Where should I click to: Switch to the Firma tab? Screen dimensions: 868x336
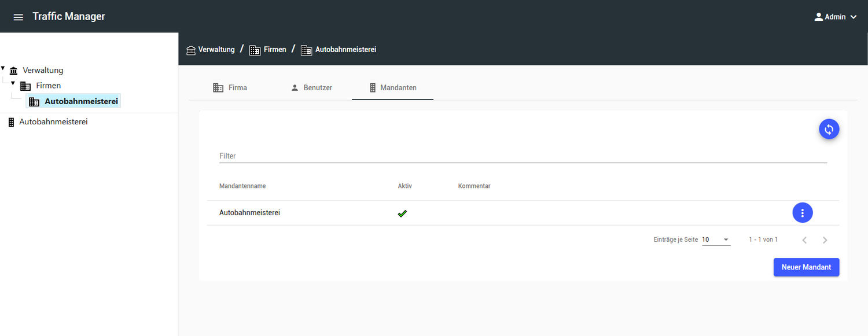[x=230, y=88]
